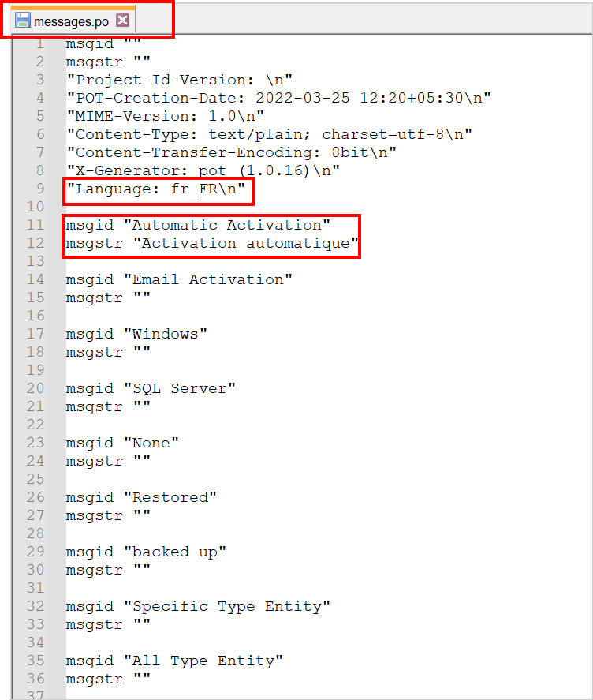This screenshot has width=593, height=700.
Task: Click the msgid "Email Activation" line
Action: tap(179, 279)
